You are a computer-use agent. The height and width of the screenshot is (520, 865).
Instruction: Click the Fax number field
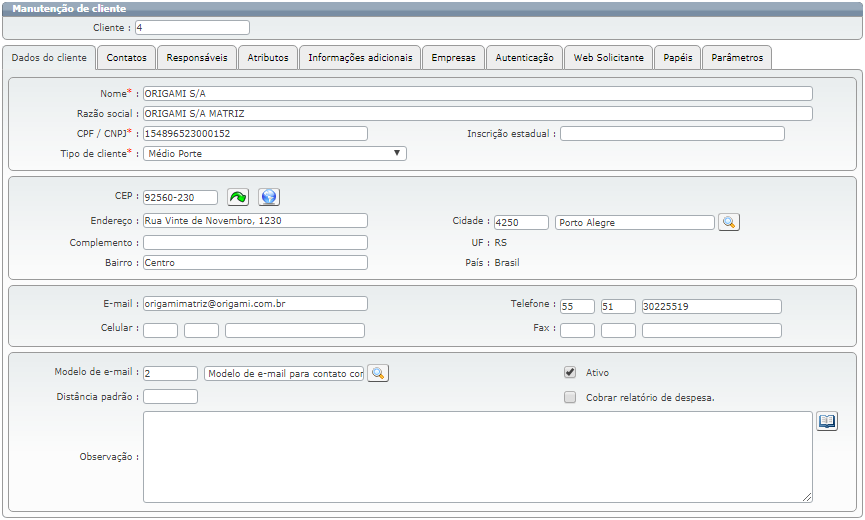point(712,330)
